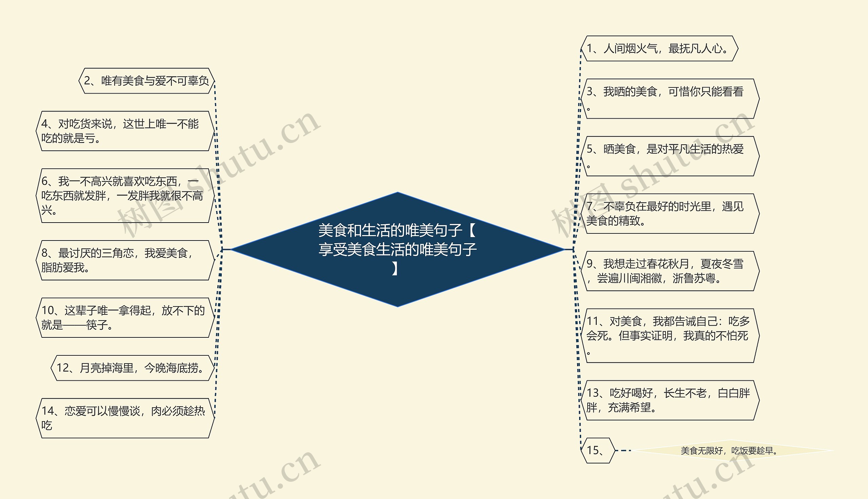Select node 4 about 对吃货来说
Image resolution: width=868 pixels, height=499 pixels.
(x=125, y=131)
